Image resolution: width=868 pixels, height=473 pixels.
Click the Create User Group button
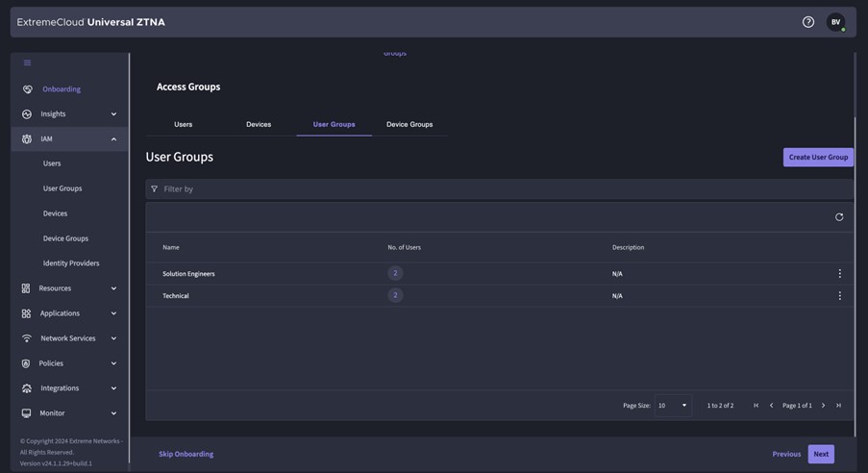click(818, 158)
